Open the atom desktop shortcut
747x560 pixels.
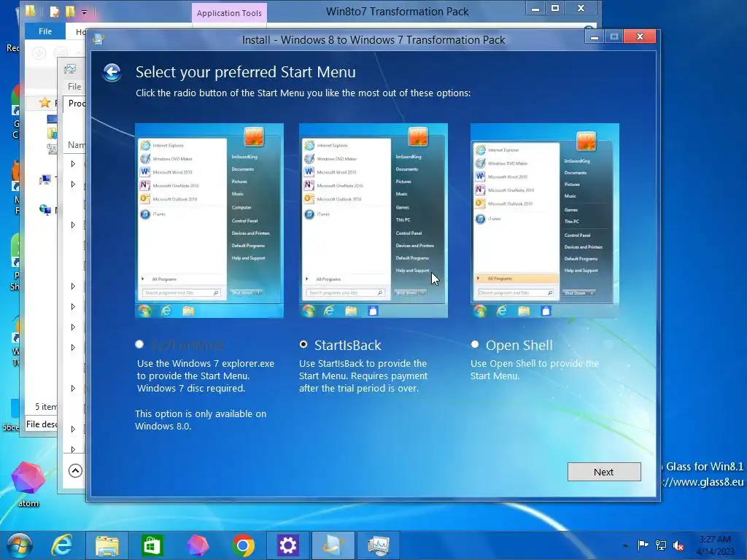tap(28, 483)
